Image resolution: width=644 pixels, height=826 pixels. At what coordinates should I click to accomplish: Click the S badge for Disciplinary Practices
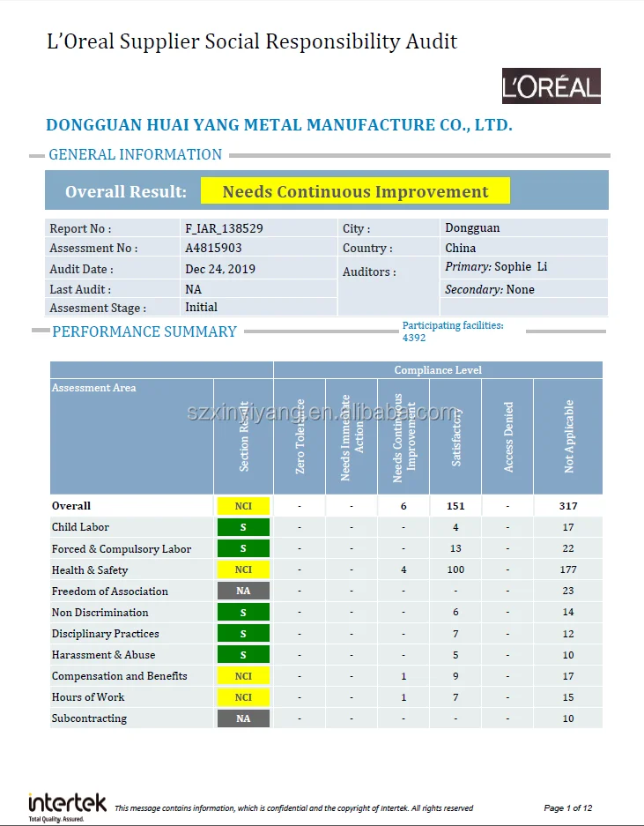click(x=243, y=633)
